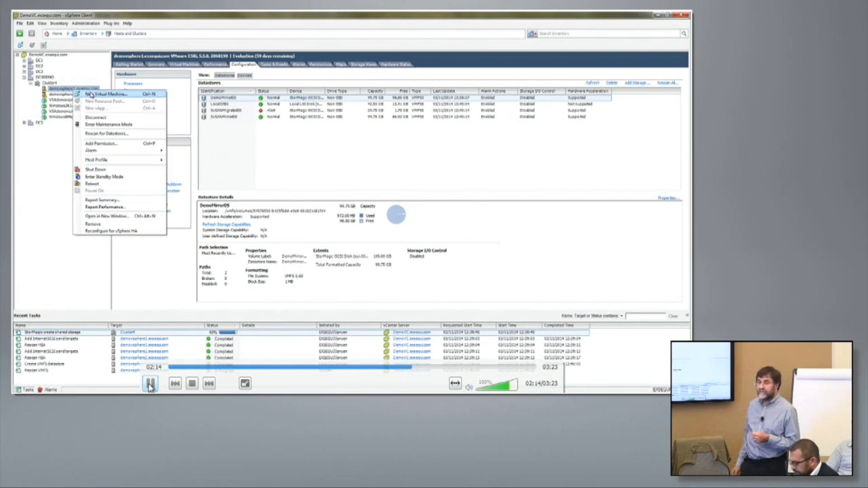Click Refresh Storage Capabilities link
The width and height of the screenshot is (868, 488).
pyautogui.click(x=226, y=224)
